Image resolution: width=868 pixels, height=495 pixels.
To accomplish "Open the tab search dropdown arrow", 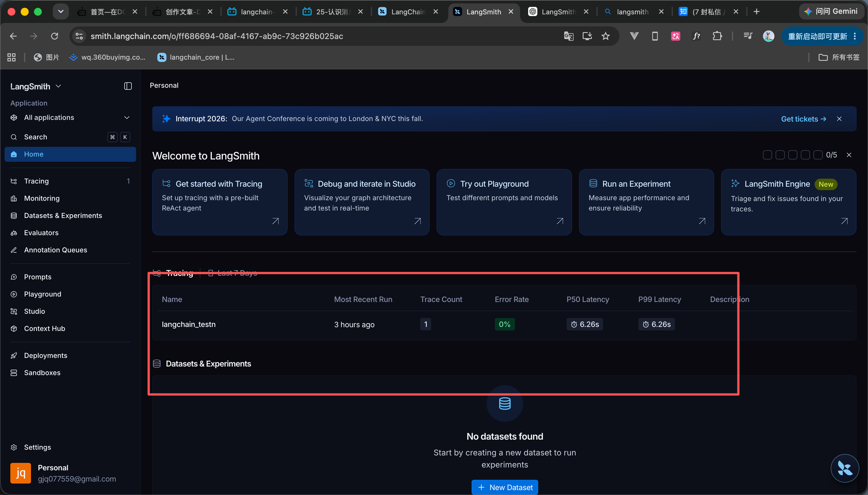I will point(61,12).
